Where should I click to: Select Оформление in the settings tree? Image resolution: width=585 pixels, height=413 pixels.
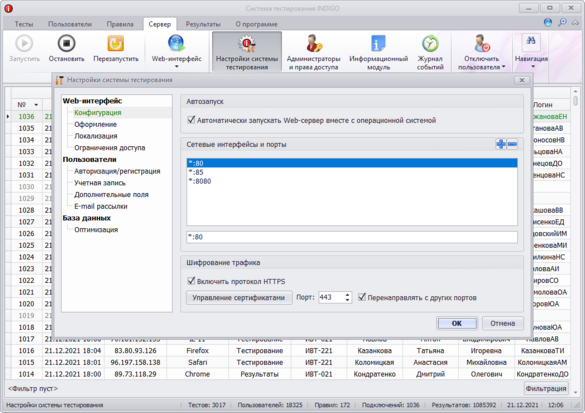[96, 124]
